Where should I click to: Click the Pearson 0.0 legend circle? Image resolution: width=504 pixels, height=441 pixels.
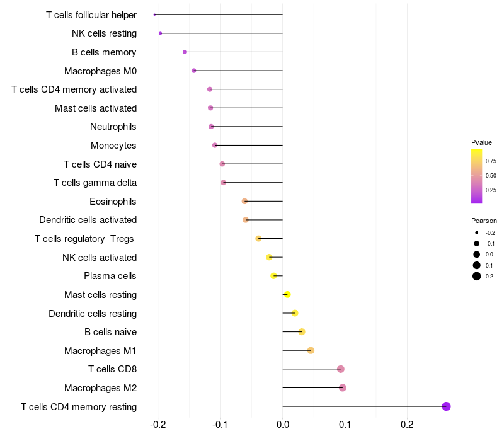(x=477, y=255)
